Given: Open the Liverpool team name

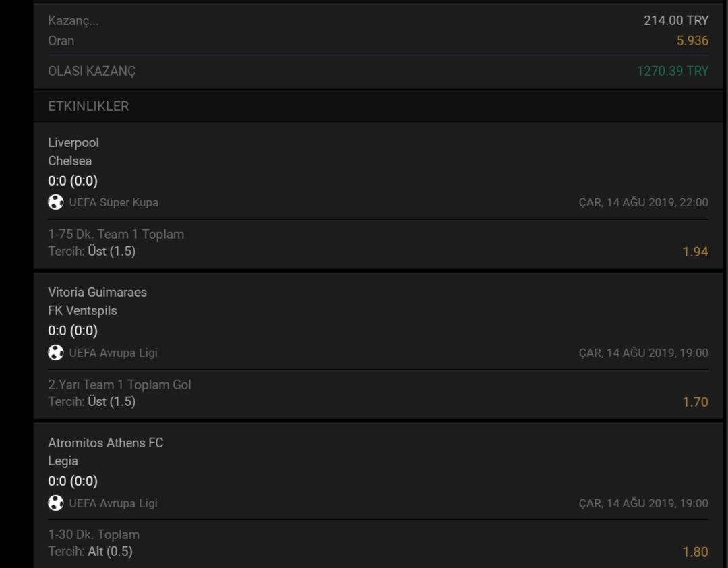Looking at the screenshot, I should (73, 143).
